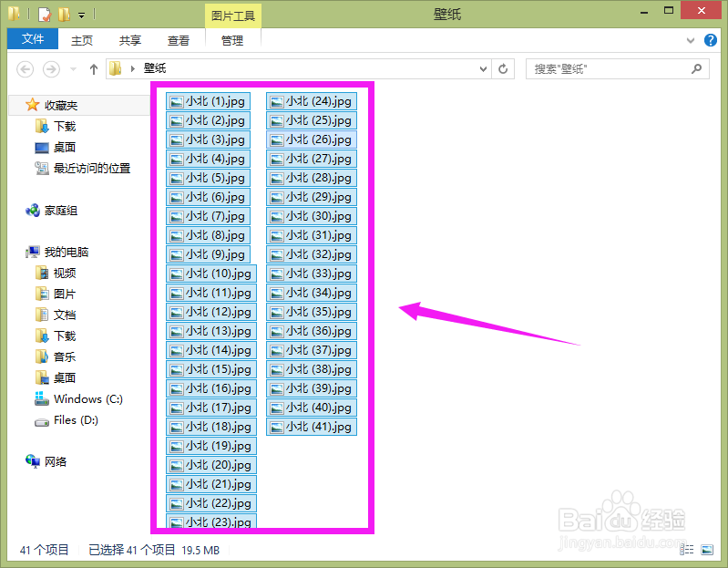This screenshot has width=728, height=568.
Task: Open recent locations dropdown arrow
Action: pyautogui.click(x=73, y=69)
